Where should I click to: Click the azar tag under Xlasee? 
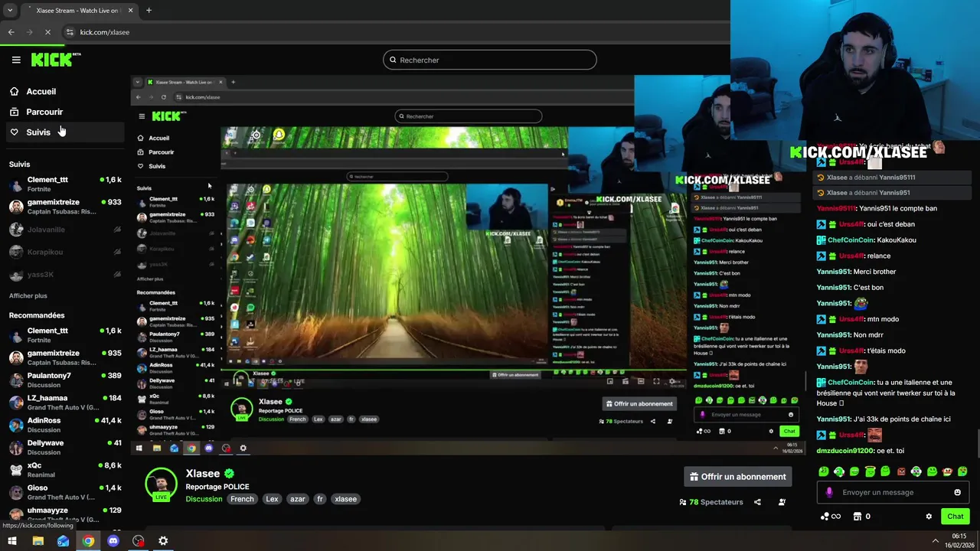(x=298, y=499)
